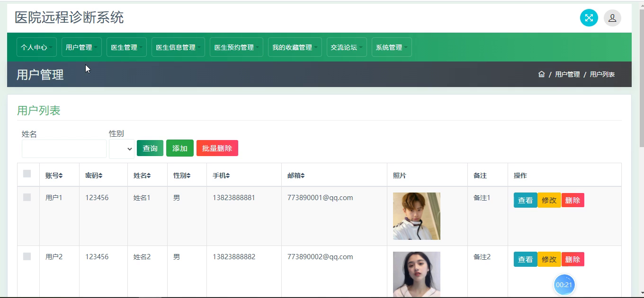Sort table by 邮箱 column arrows
The image size is (644, 298).
point(303,175)
